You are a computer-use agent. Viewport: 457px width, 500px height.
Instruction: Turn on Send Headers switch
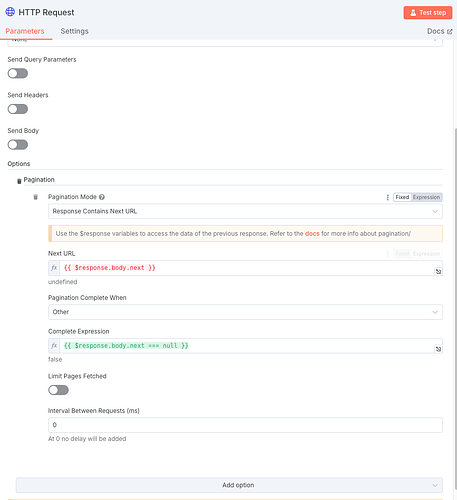tap(18, 109)
